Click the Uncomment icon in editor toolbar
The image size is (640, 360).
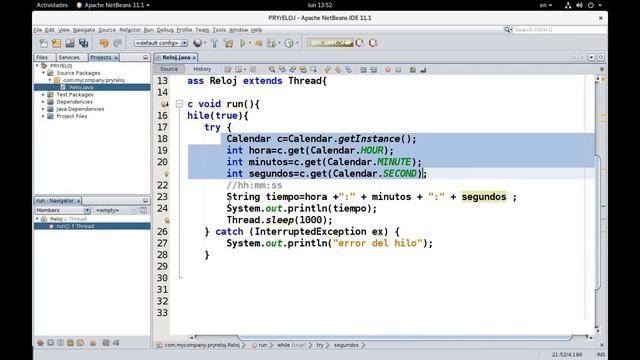[423, 69]
